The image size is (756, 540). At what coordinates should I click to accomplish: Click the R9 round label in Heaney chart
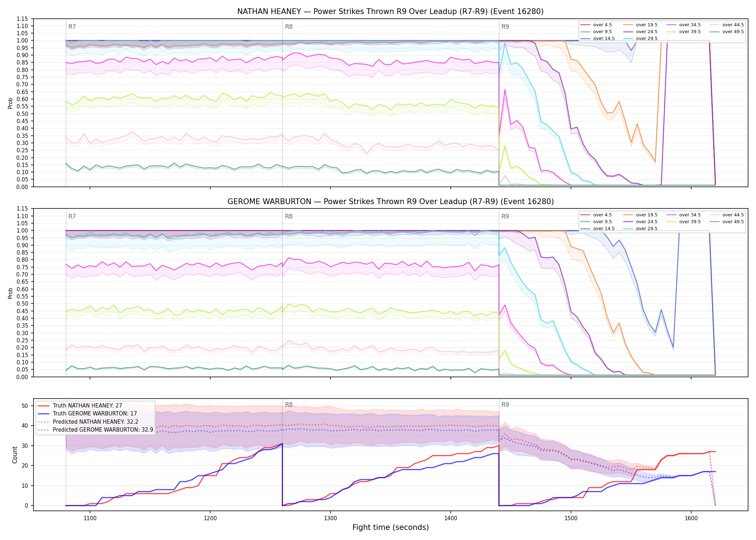505,27
